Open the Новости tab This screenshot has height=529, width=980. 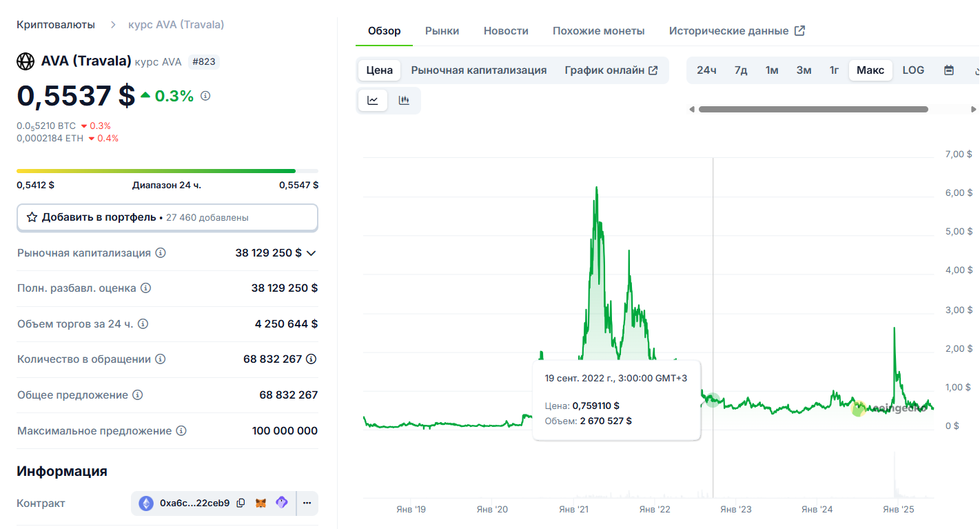point(506,31)
